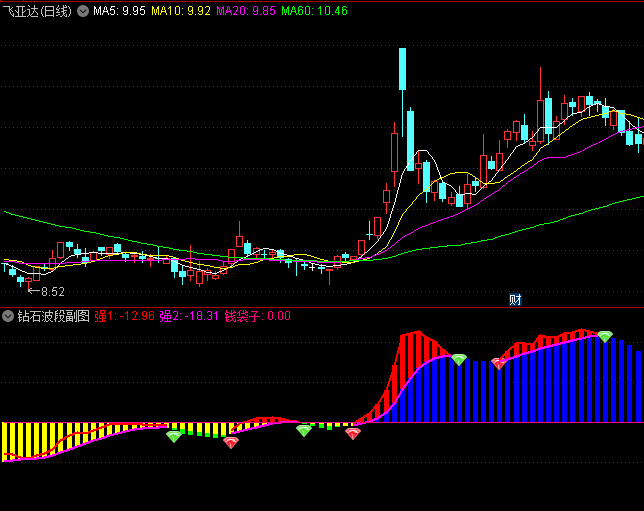The height and width of the screenshot is (511, 644).
Task: Click red diamond atop the blue histogram
Action: (x=498, y=363)
